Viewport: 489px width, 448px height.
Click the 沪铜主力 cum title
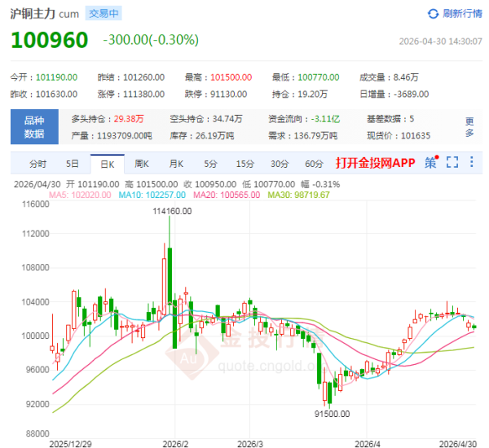point(45,14)
